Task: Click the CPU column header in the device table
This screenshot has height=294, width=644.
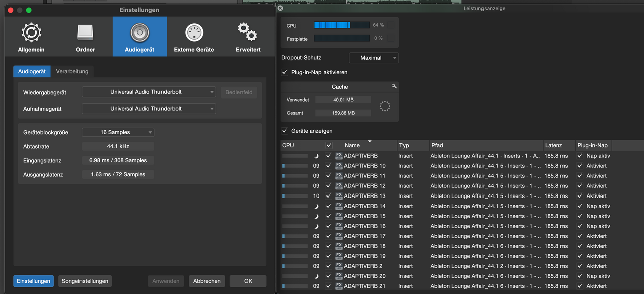Action: tap(302, 145)
